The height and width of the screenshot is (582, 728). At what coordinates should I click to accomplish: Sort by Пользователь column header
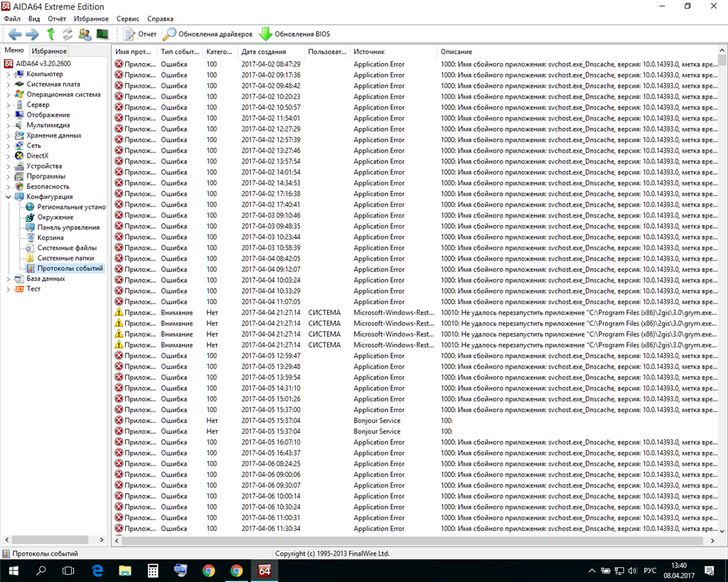coord(327,51)
